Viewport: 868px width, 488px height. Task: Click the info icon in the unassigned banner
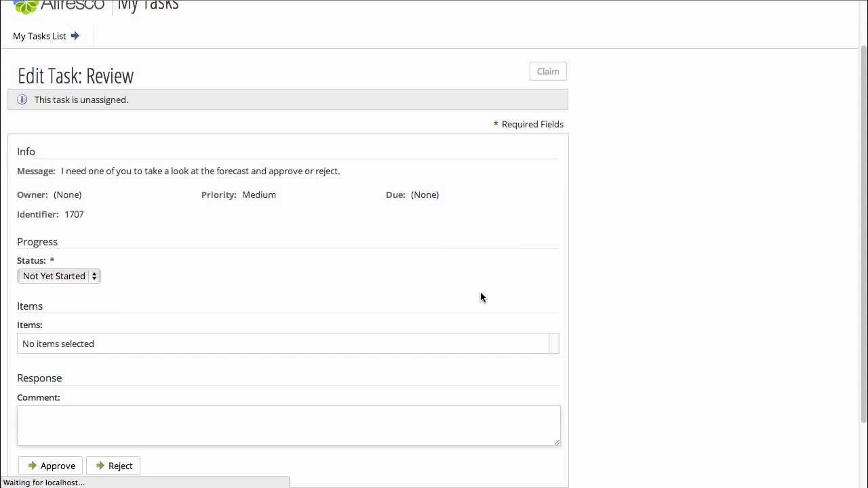coord(22,100)
